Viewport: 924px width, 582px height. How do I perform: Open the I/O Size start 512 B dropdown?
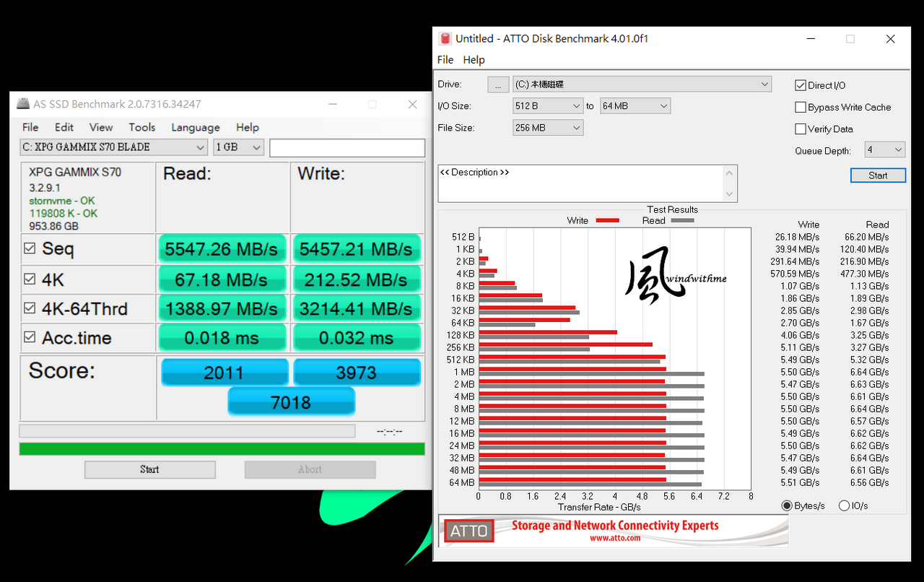click(548, 106)
